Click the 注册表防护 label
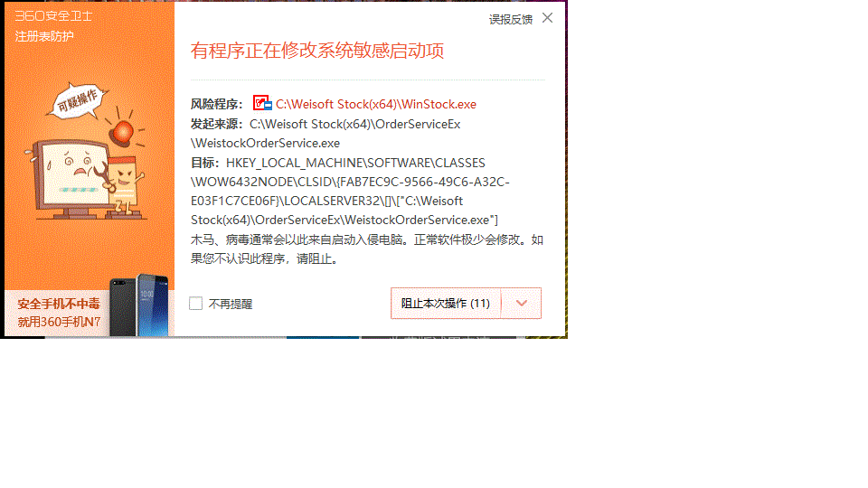Viewport: 868px width, 488px height. coord(44,36)
